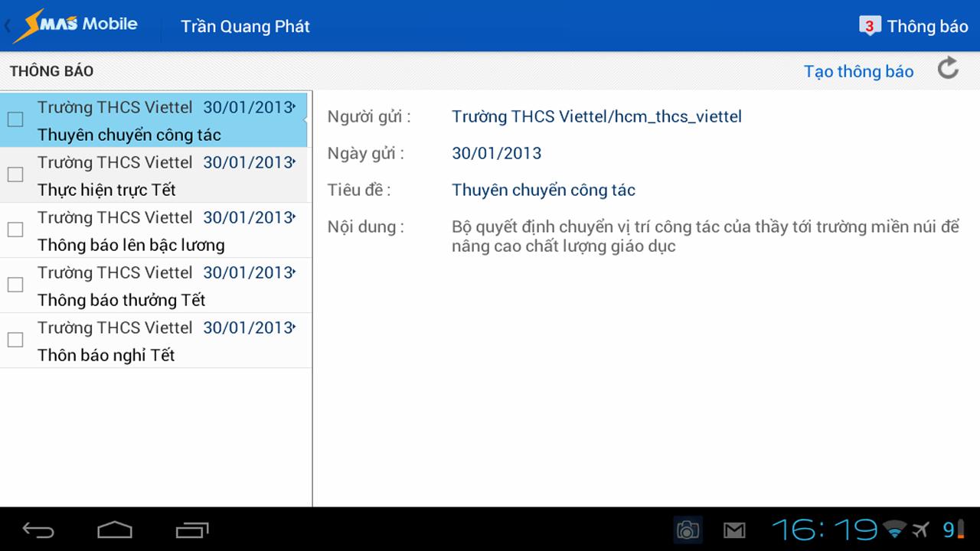
Task: Open the recent apps button
Action: (191, 530)
